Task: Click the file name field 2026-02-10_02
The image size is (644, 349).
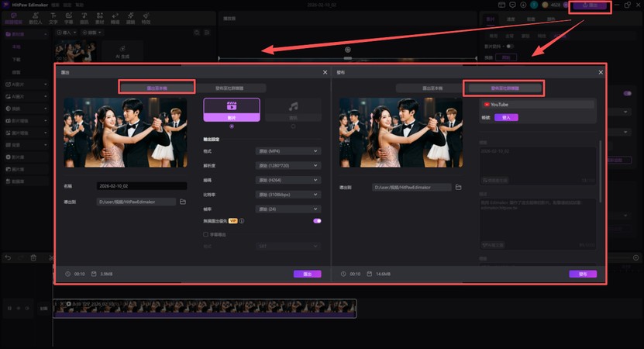Action: (142, 186)
